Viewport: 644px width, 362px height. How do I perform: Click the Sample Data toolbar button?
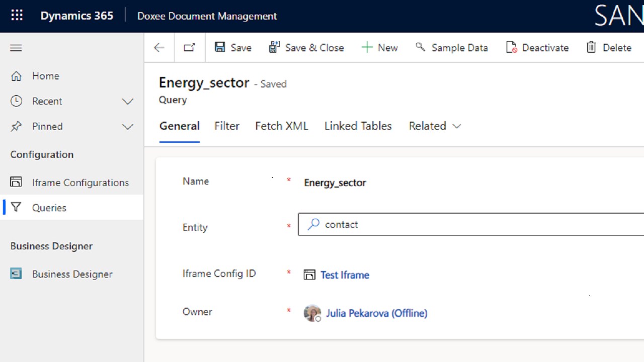(451, 48)
